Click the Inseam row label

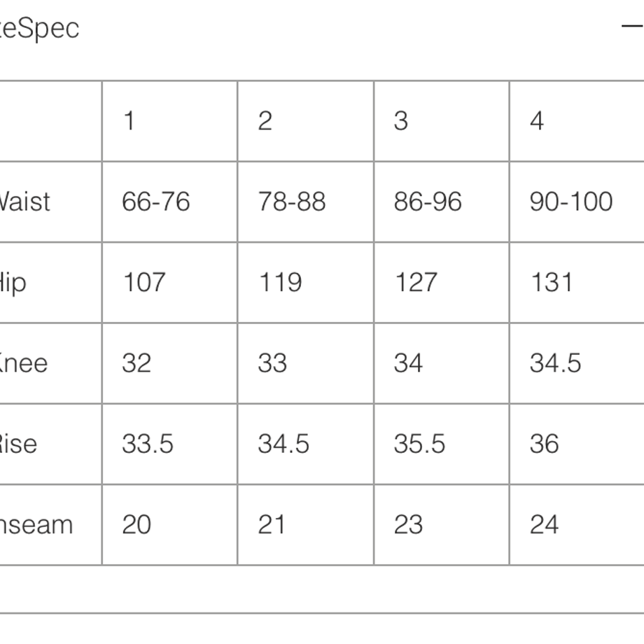click(x=36, y=525)
